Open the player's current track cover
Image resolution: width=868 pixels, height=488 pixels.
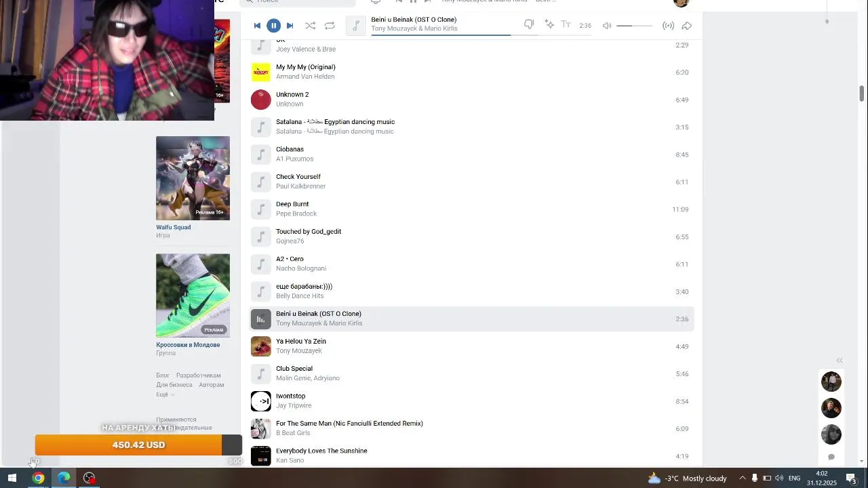356,26
